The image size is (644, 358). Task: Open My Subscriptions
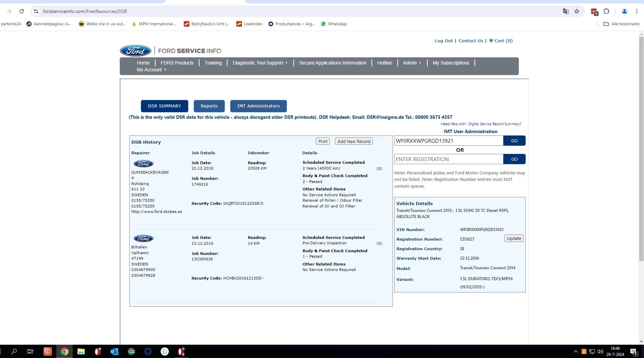pyautogui.click(x=451, y=63)
